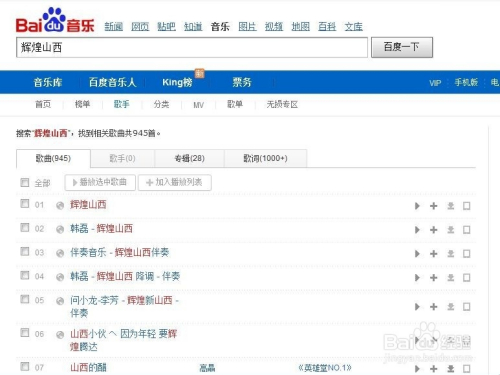500x375 pixels.
Task: Go to 歌手 in the sub navigation
Action: point(121,104)
